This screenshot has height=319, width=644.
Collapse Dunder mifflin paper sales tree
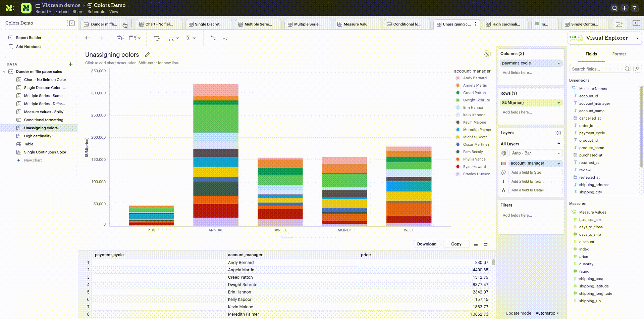[4, 72]
